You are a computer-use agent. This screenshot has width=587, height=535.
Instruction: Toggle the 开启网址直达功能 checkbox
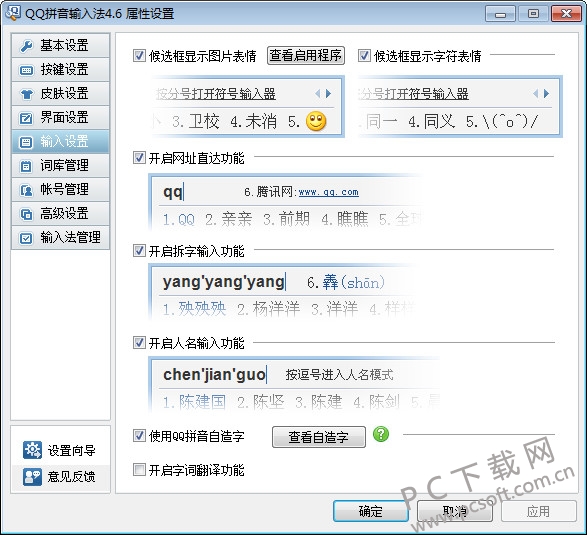tap(139, 158)
